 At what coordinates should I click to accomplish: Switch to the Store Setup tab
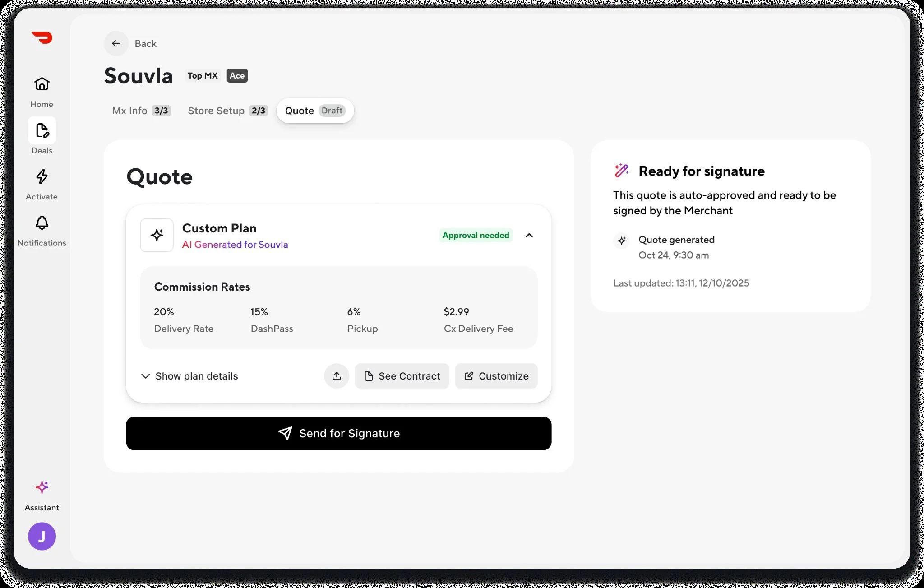pos(227,111)
